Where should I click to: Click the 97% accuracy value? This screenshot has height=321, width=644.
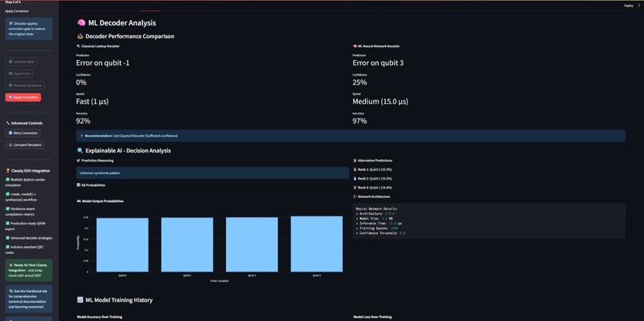click(360, 121)
